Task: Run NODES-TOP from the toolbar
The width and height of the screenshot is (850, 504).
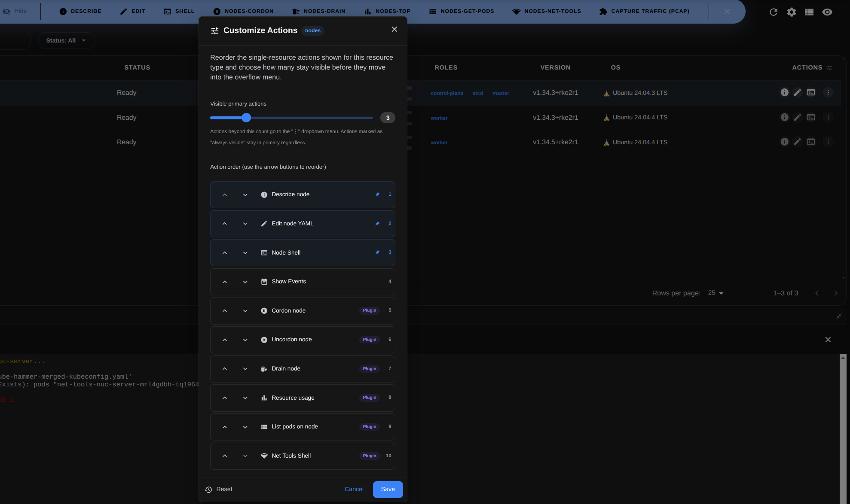Action: [x=387, y=11]
